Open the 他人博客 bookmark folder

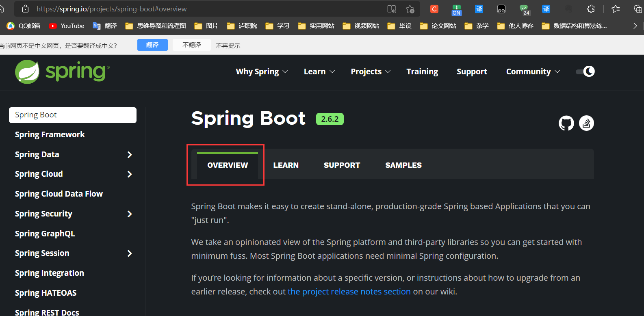(515, 26)
